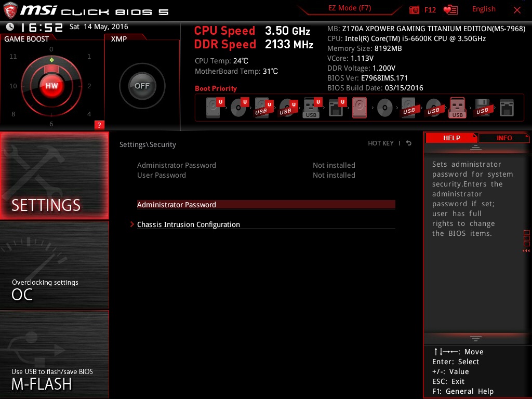Open the English language selector
Viewport: 532px width, 399px height.
(x=484, y=9)
